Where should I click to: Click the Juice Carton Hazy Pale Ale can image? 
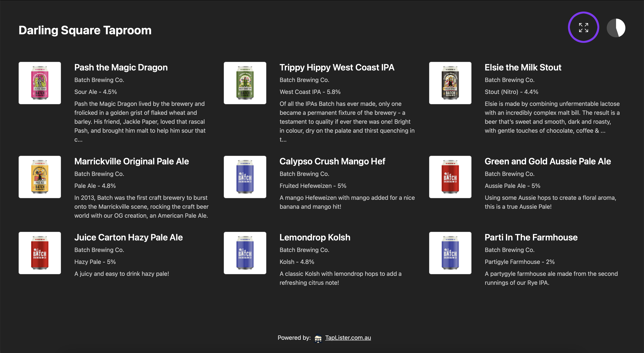40,253
